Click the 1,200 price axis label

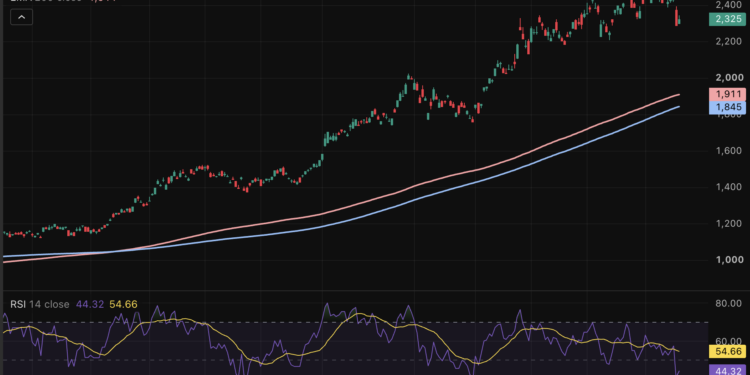click(729, 223)
